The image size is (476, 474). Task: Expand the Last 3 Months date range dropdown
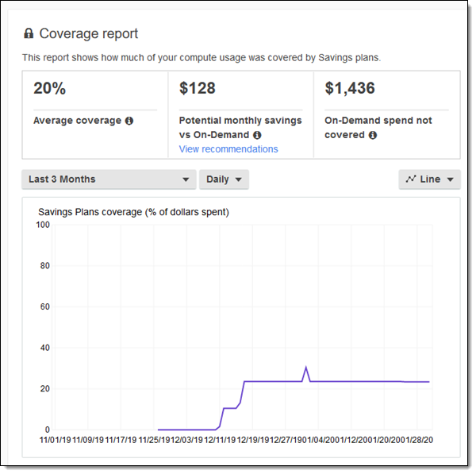(109, 179)
